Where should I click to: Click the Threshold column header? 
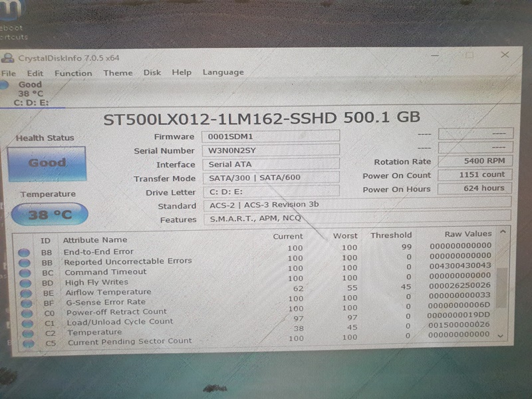(x=391, y=235)
